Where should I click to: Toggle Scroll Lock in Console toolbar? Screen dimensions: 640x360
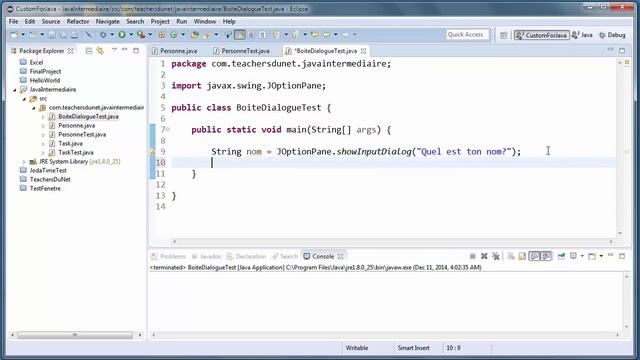[522, 256]
